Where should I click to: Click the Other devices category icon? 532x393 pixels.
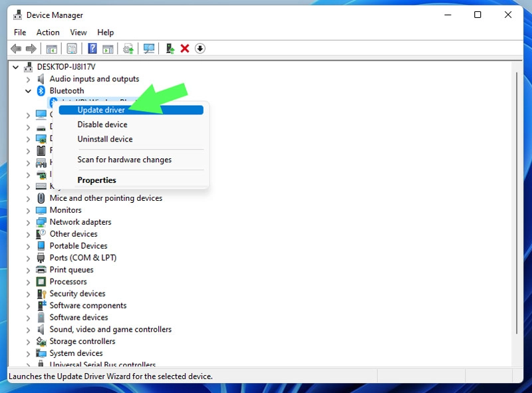41,234
